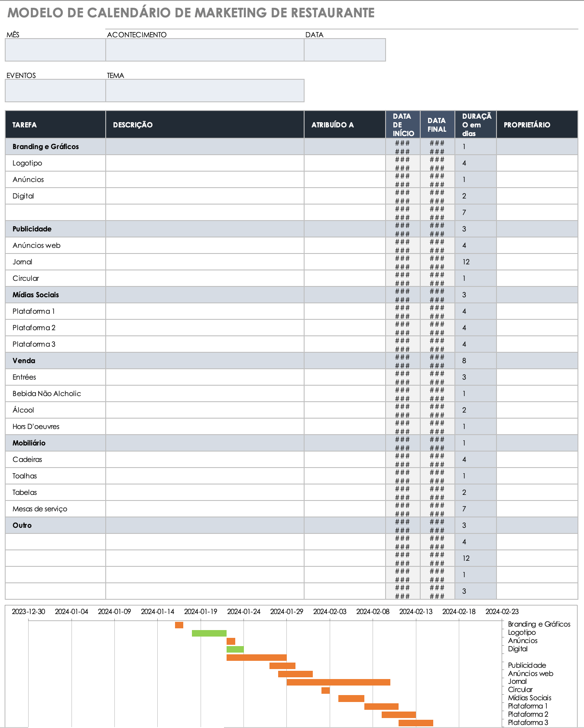Click the Plataforma 1 orange Gantt bar
Image resolution: width=584 pixels, height=728 pixels.
click(x=381, y=706)
